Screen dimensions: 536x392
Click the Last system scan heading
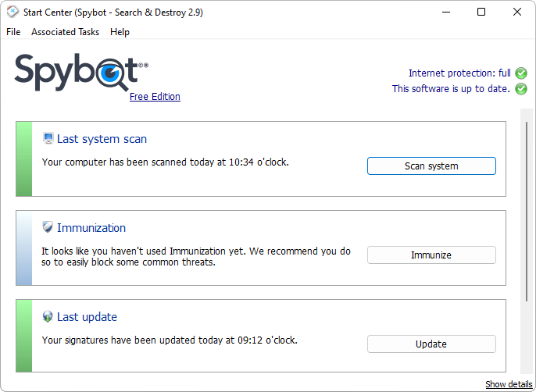[102, 139]
